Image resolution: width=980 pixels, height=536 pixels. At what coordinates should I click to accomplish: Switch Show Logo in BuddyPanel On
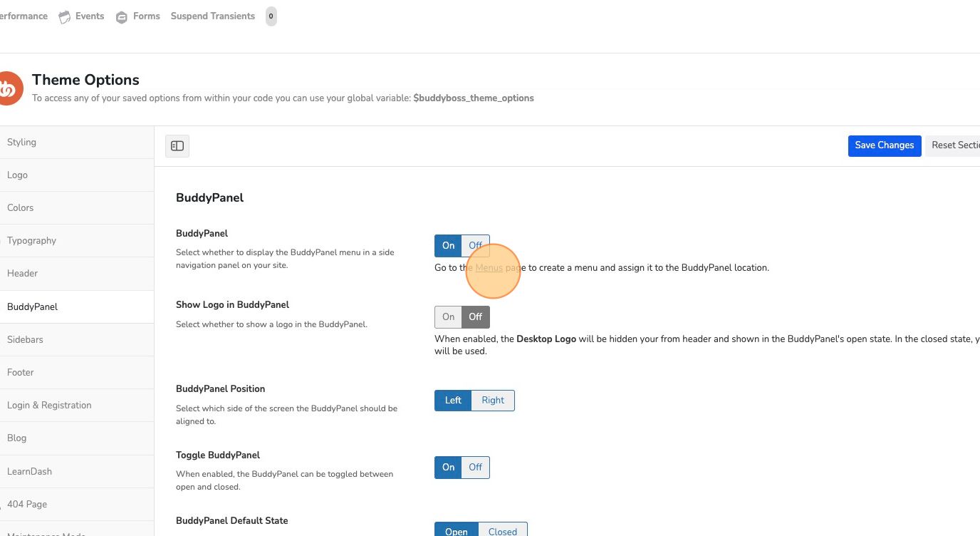click(448, 316)
